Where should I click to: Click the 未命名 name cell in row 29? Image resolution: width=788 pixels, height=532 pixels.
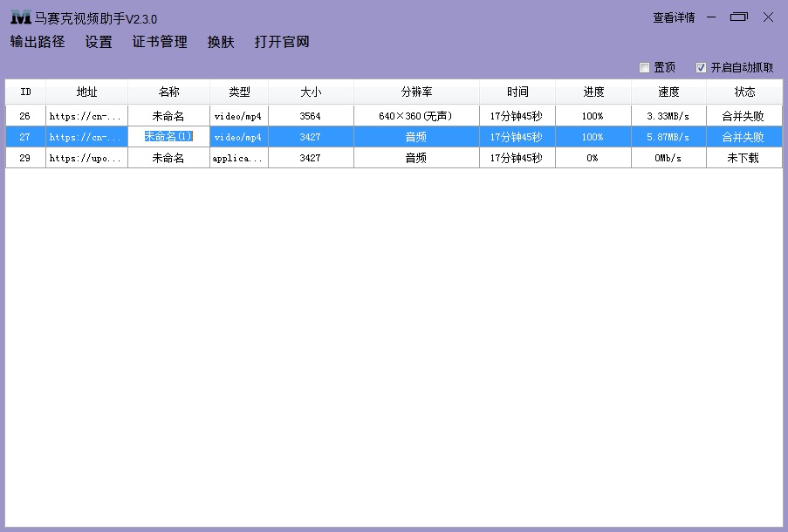[169, 158]
